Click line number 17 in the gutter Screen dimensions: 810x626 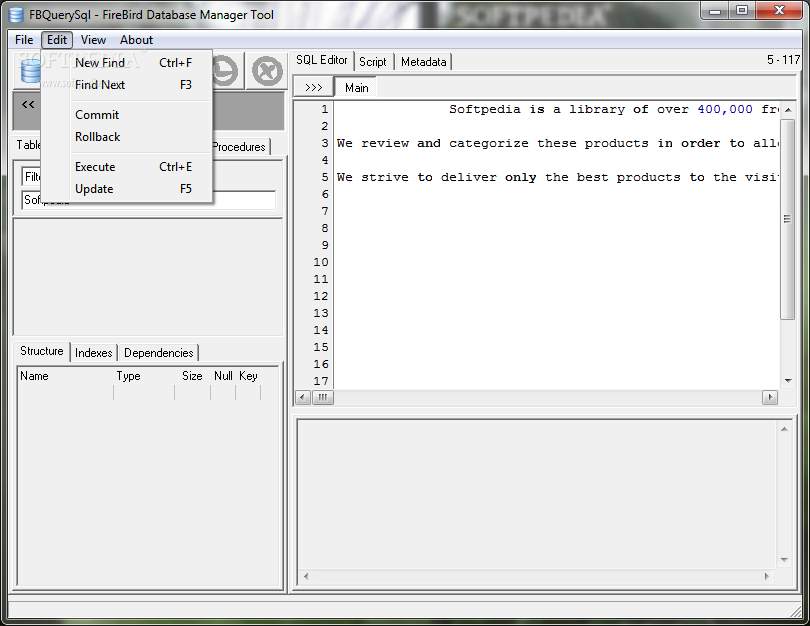pos(321,381)
